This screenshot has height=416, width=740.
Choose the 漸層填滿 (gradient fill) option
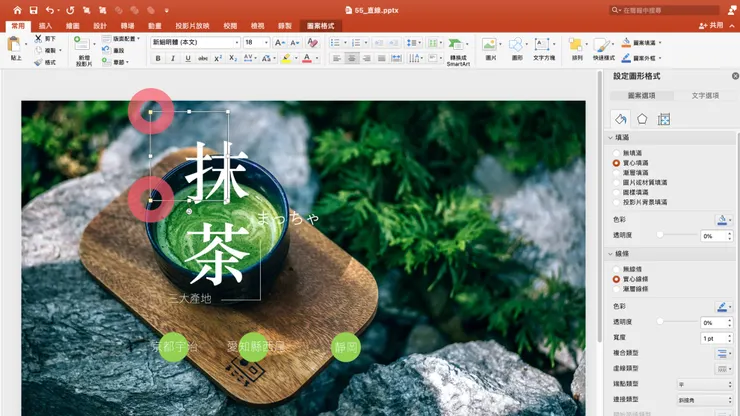click(x=616, y=173)
